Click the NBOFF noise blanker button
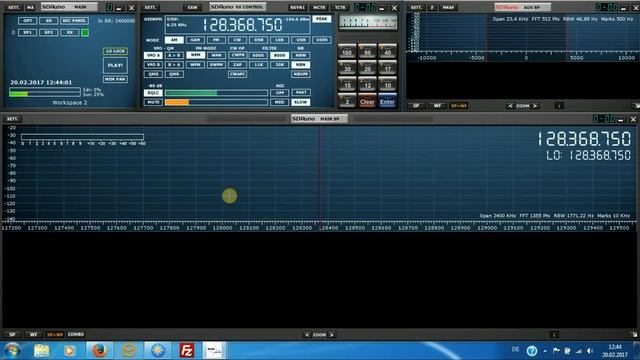Image resolution: width=640 pixels, height=360 pixels. click(301, 74)
